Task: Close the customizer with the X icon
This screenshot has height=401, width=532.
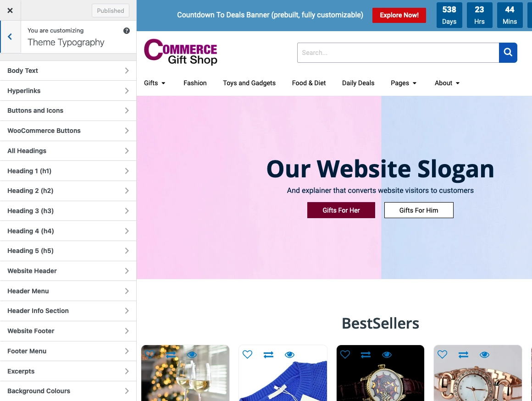Action: click(x=10, y=11)
